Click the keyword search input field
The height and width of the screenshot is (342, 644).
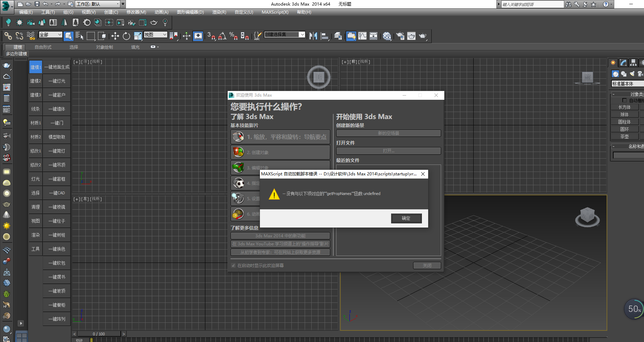pyautogui.click(x=532, y=4)
